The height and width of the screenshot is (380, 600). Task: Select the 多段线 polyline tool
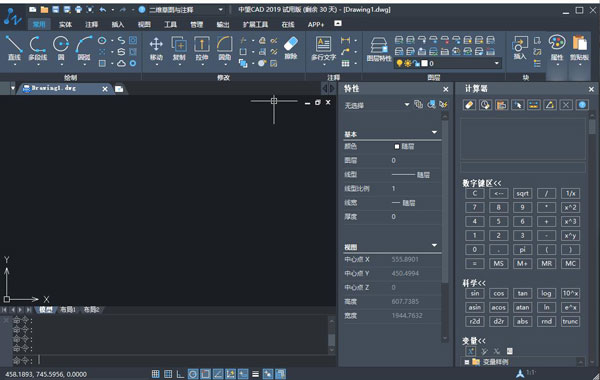38,48
